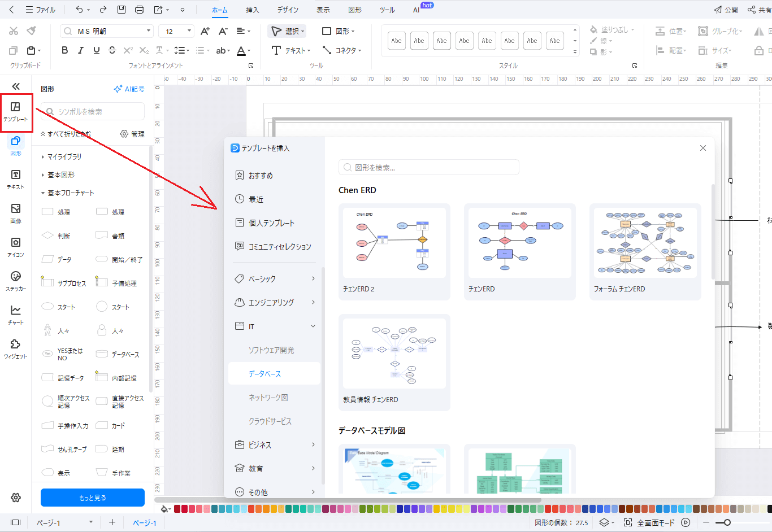Image resolution: width=772 pixels, height=532 pixels.
Task: Expand the エンジニアリング template category
Action: [275, 303]
